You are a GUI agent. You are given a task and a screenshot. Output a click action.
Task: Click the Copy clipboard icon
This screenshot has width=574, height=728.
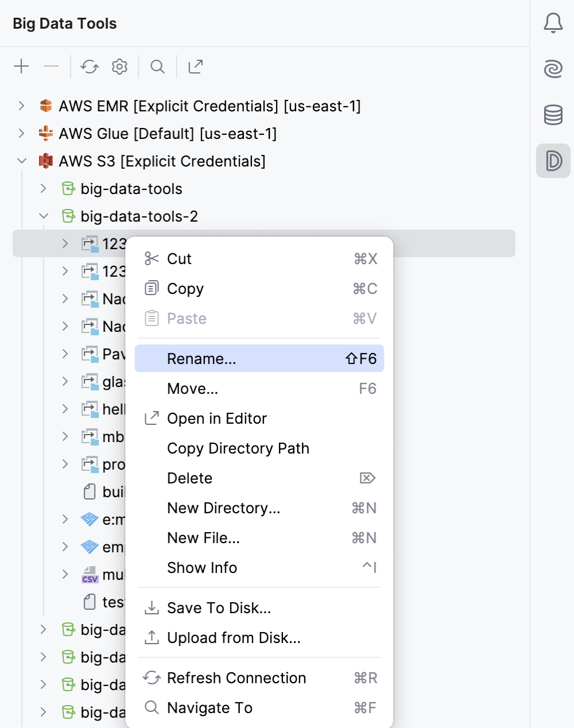pyautogui.click(x=151, y=288)
